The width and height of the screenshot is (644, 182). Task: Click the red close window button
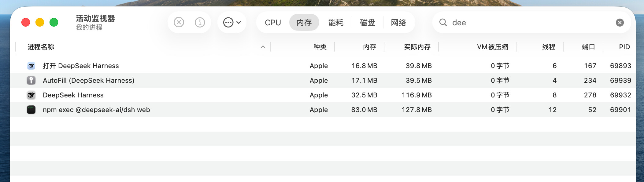[x=26, y=22]
